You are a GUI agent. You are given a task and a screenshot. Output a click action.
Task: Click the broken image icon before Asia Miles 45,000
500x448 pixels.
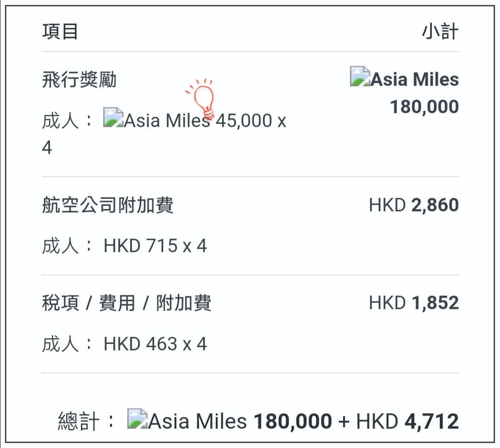(x=113, y=117)
